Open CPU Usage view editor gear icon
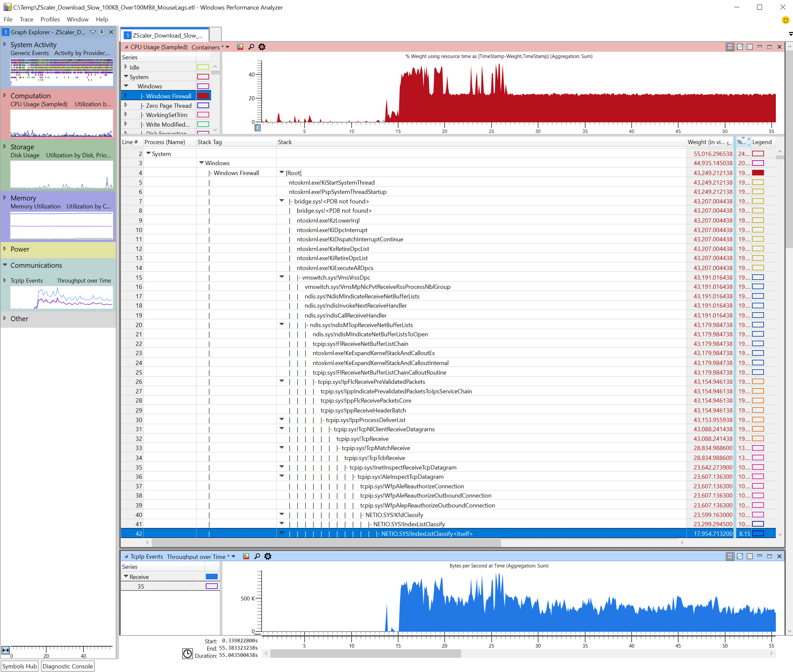Image resolution: width=793 pixels, height=672 pixels. click(262, 47)
